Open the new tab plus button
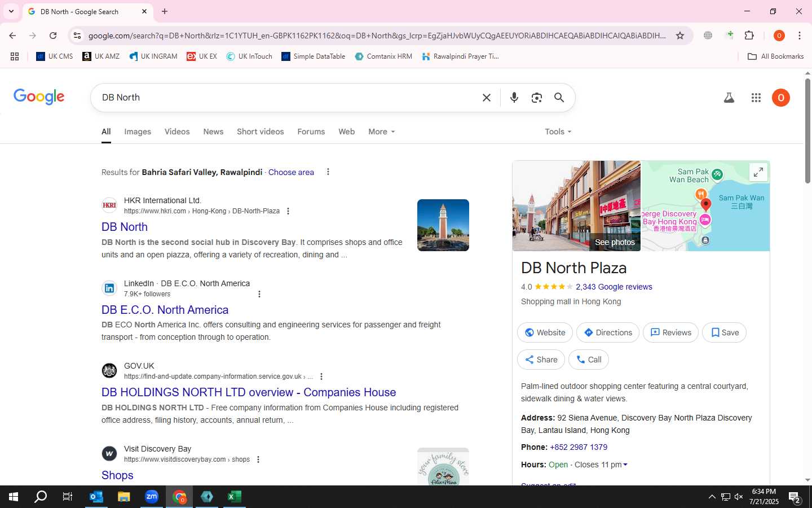Screen dimensions: 812x508 [165, 11]
